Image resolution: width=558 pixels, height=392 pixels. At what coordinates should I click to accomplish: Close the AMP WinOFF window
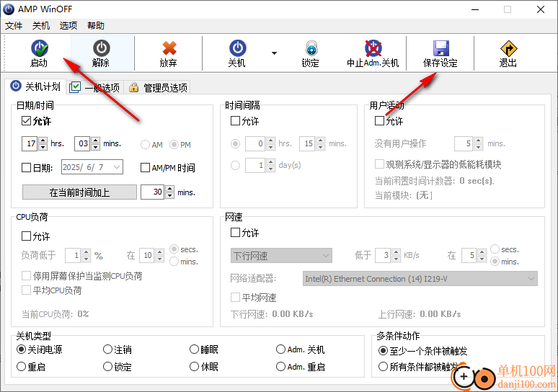point(541,9)
